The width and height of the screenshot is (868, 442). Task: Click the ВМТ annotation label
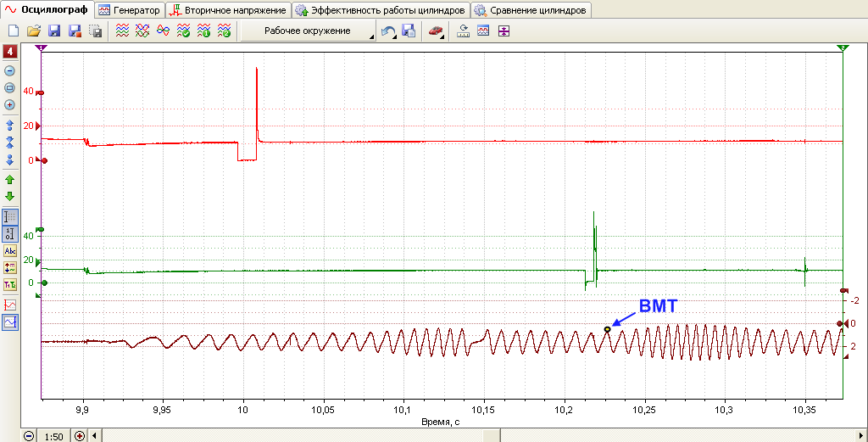658,306
